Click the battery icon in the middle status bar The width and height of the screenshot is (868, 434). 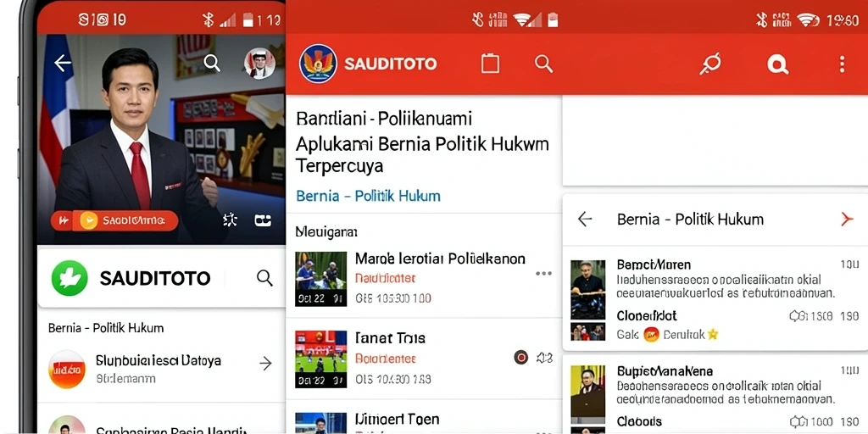click(x=553, y=20)
